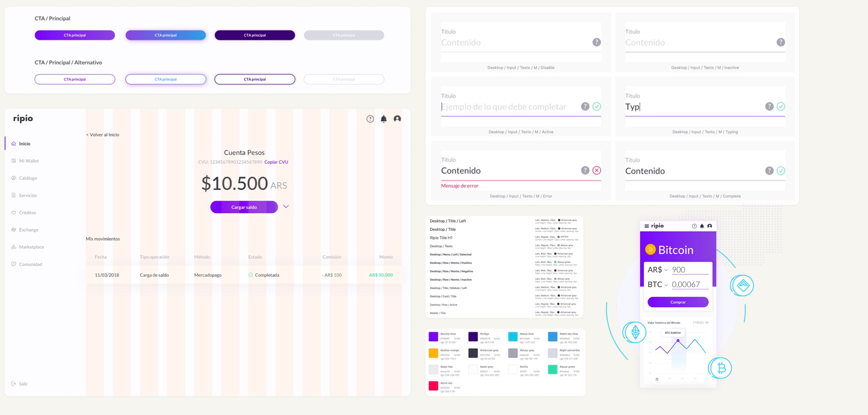This screenshot has width=868, height=415.
Task: Click the help icon in the Disable input card
Action: 596,42
